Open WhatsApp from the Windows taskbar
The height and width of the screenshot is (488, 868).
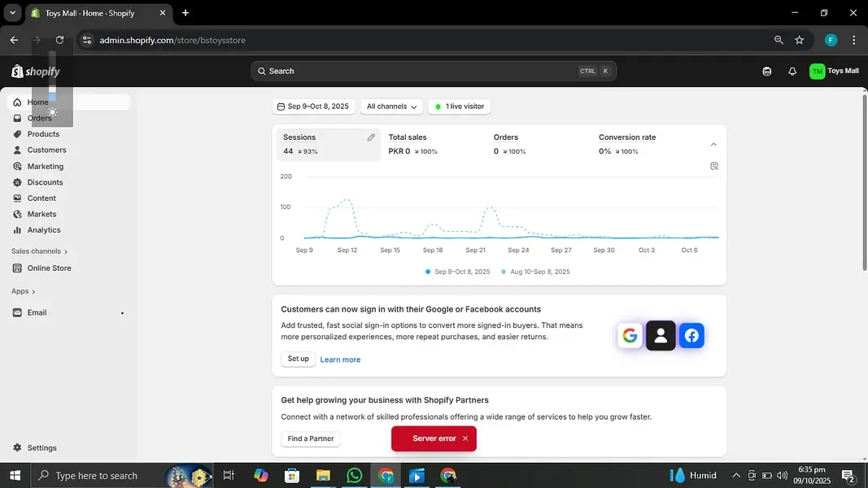pyautogui.click(x=354, y=476)
